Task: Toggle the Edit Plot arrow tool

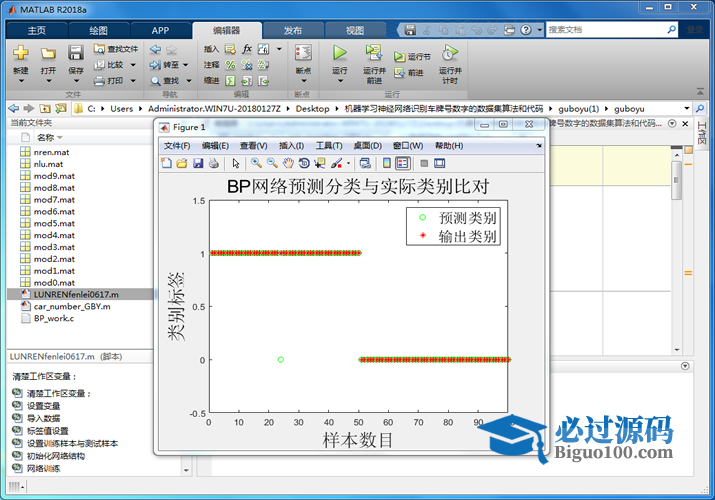Action: coord(236,163)
